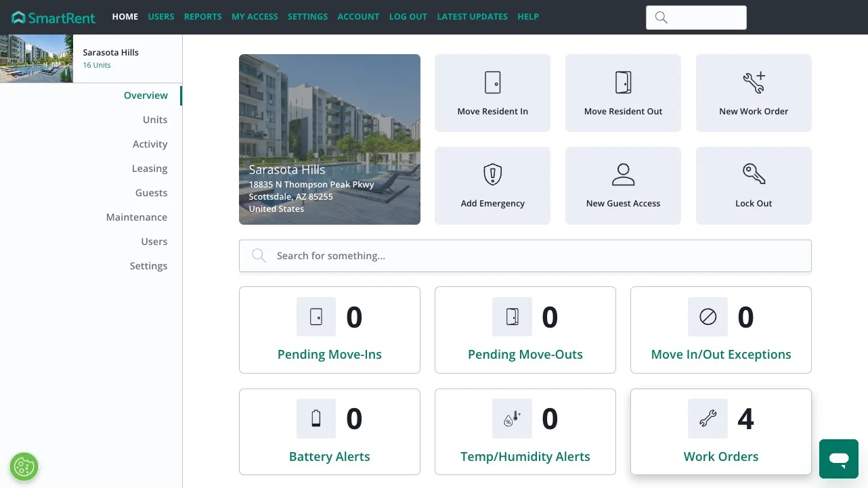The height and width of the screenshot is (488, 868).
Task: Click the large Sarasota Hills property photo
Action: (x=330, y=139)
